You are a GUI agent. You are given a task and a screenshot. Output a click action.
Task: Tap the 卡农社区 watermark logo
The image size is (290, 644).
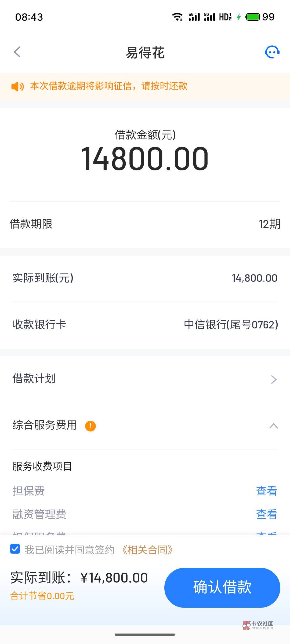(257, 625)
